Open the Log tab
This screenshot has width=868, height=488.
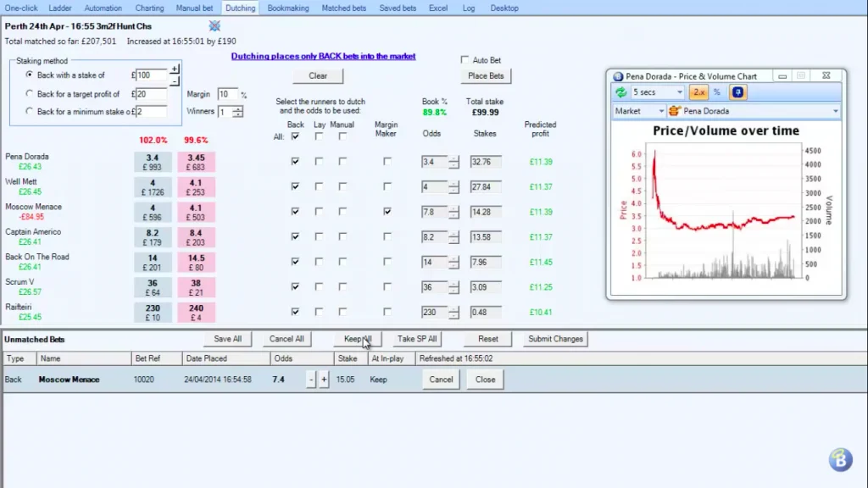coord(468,8)
